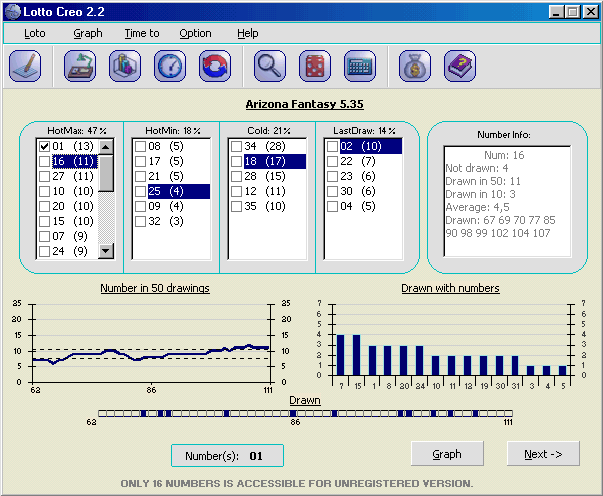Click the bar for number 15 in chart
The width and height of the screenshot is (603, 496).
[x=356, y=355]
